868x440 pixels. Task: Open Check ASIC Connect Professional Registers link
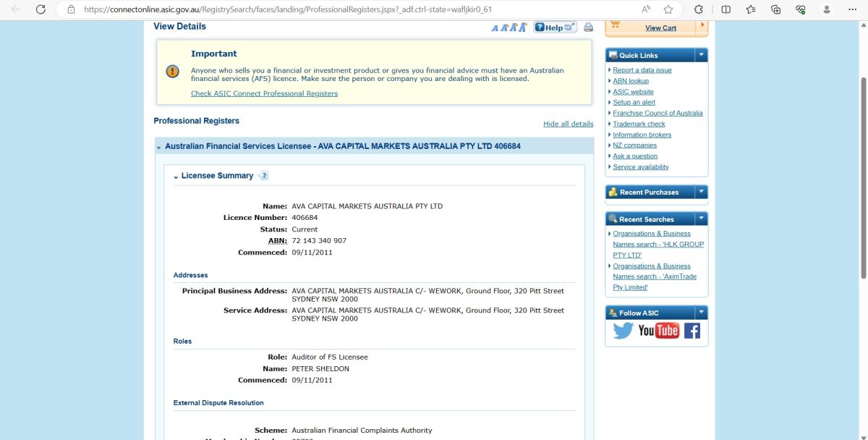pyautogui.click(x=264, y=93)
